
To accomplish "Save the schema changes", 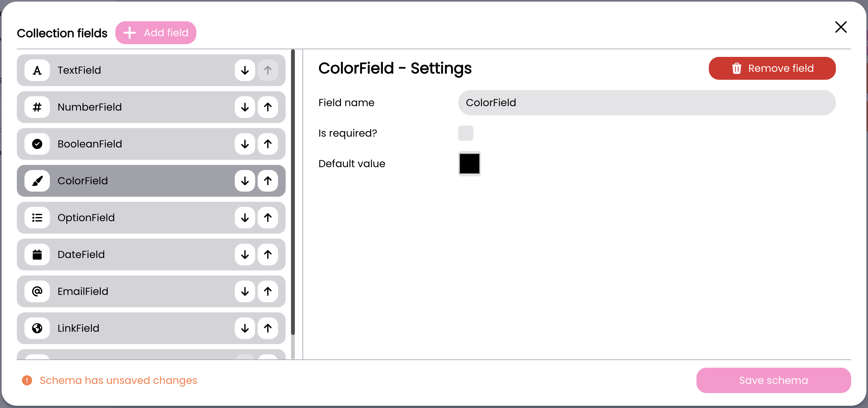I will [x=773, y=380].
